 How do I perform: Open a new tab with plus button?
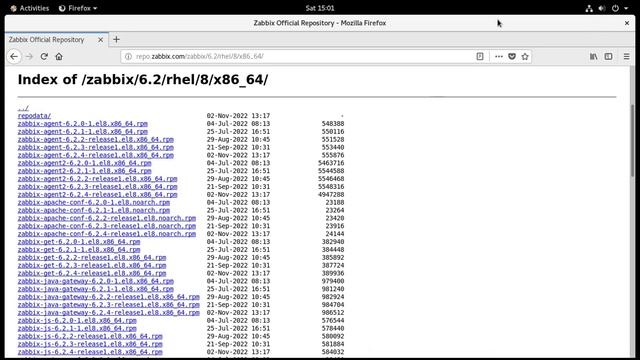[116, 40]
